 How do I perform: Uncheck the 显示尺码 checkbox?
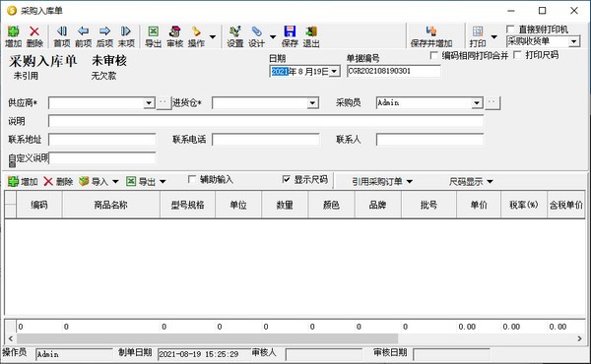click(287, 179)
